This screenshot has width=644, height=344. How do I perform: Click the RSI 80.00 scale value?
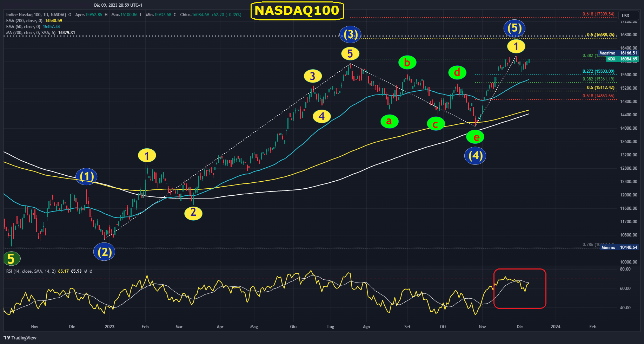(625, 269)
